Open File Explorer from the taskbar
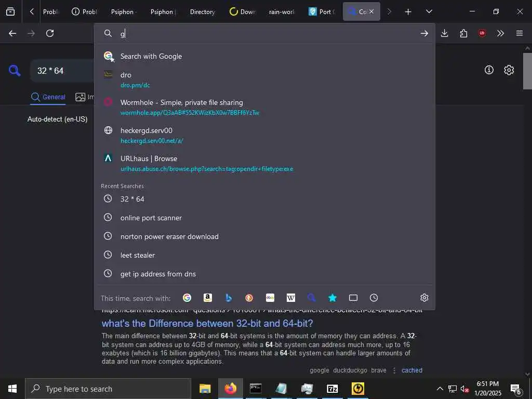The height and width of the screenshot is (399, 532). (205, 389)
